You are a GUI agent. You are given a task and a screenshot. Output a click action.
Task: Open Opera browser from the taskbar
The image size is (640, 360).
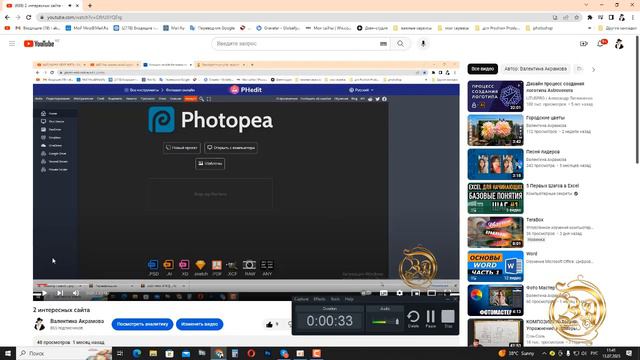point(251,353)
